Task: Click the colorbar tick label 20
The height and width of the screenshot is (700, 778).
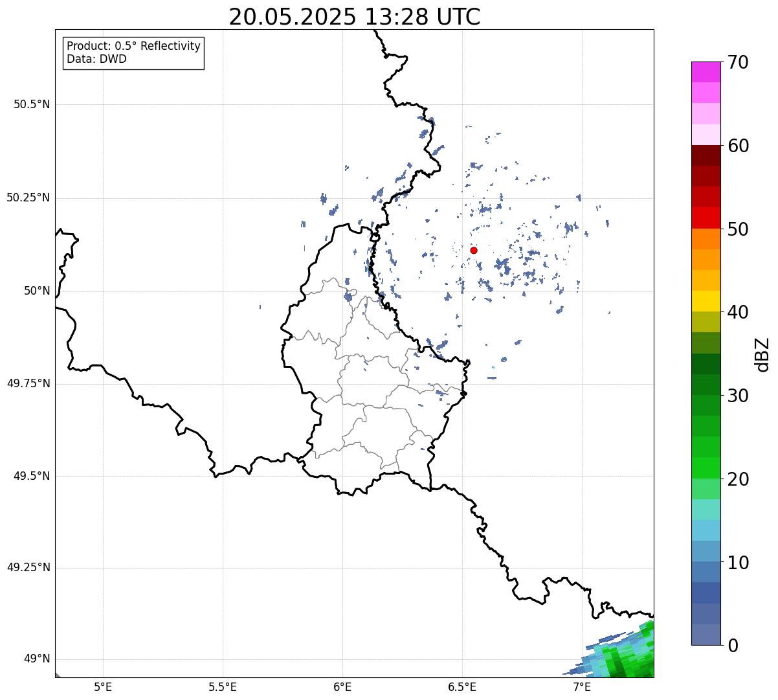Action: (738, 479)
